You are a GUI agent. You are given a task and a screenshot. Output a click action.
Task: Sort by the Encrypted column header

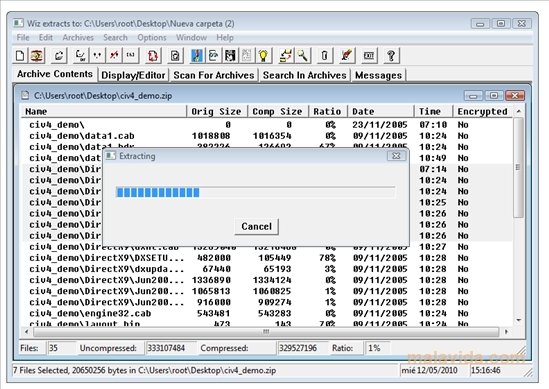tap(482, 111)
